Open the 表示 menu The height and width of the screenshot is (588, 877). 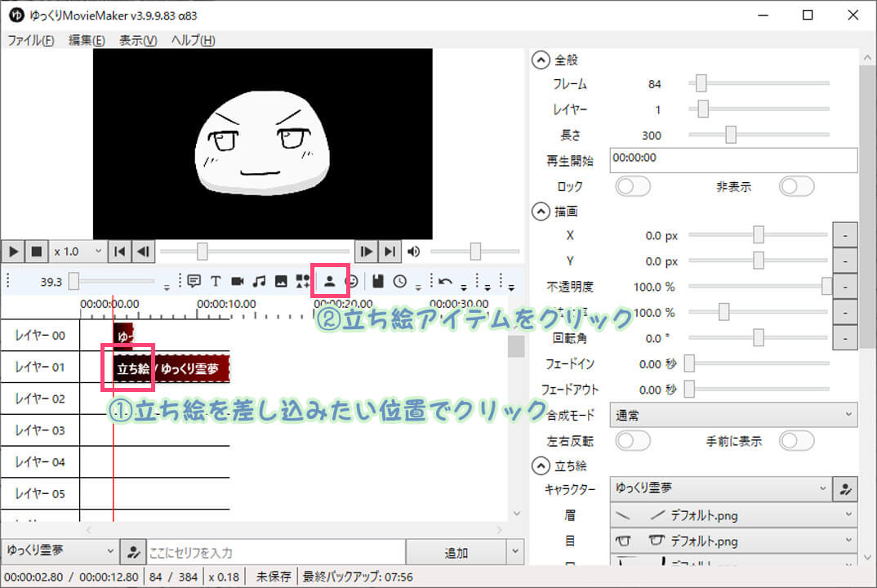pos(138,40)
